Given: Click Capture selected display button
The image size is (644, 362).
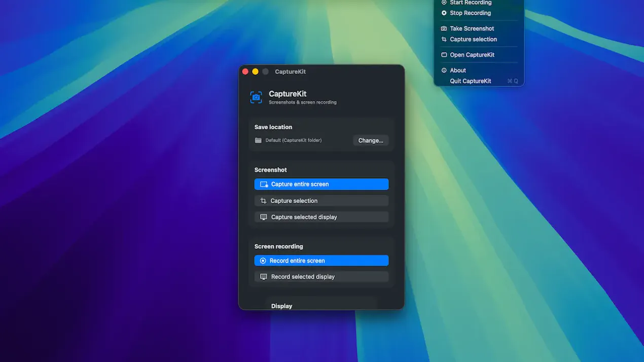Looking at the screenshot, I should coord(321,217).
